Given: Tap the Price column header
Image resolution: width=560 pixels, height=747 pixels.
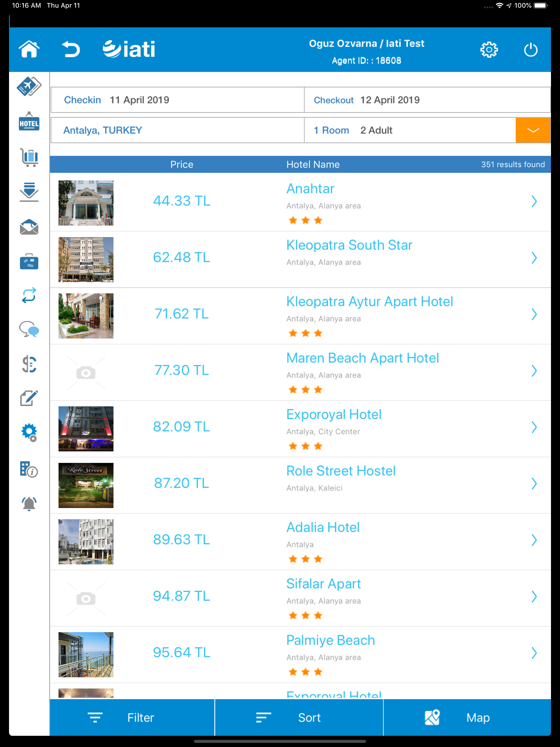Looking at the screenshot, I should click(x=182, y=164).
